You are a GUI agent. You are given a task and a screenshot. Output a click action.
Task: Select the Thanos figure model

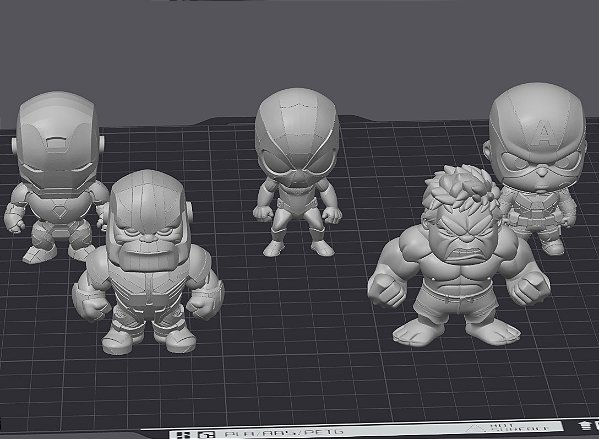pos(149,264)
